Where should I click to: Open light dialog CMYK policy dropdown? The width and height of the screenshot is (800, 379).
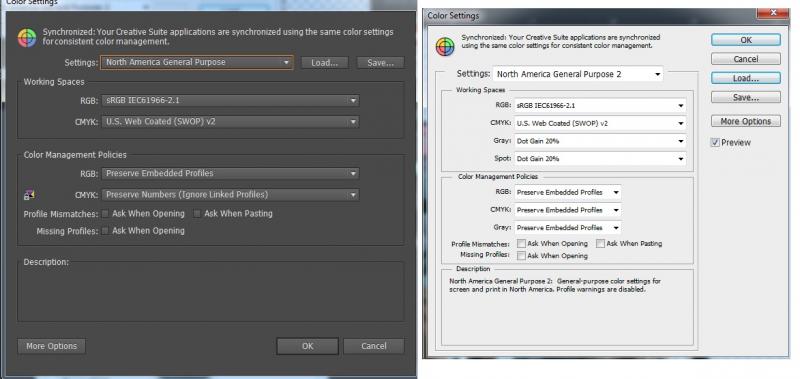568,210
